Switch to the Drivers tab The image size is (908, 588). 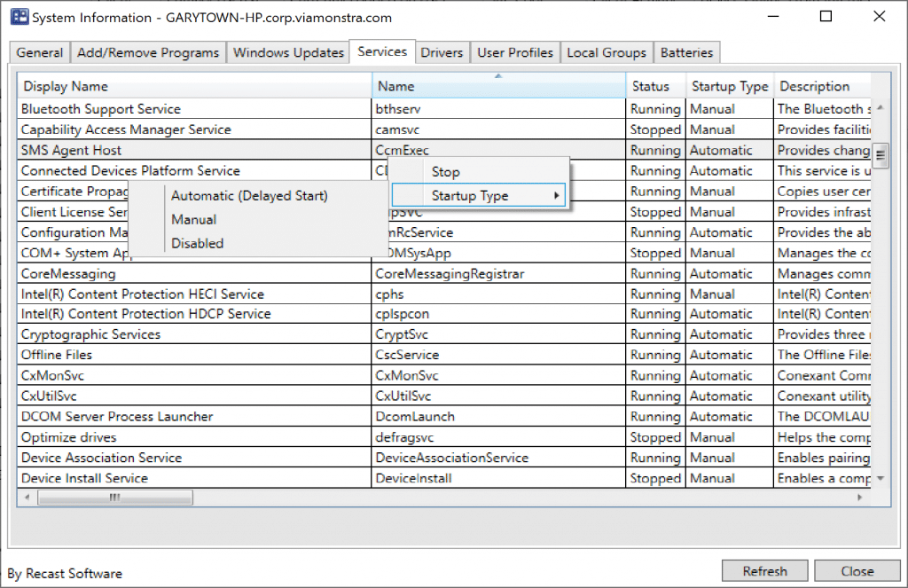click(x=442, y=52)
